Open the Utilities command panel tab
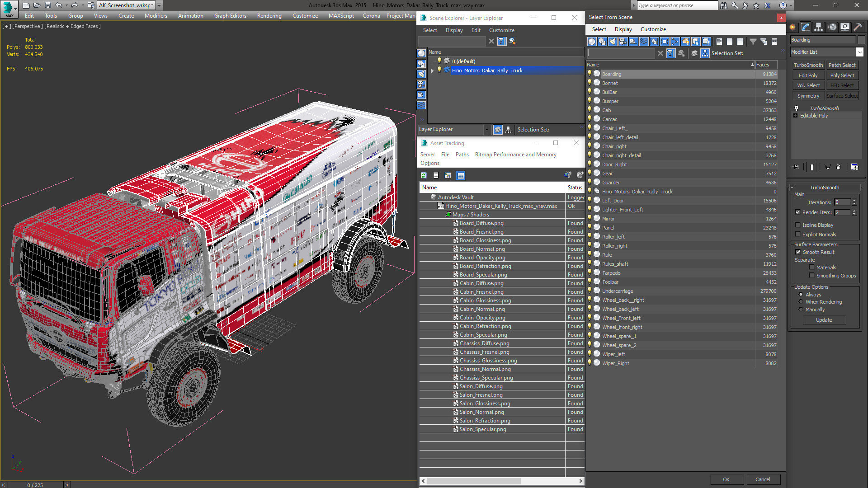 (x=858, y=27)
